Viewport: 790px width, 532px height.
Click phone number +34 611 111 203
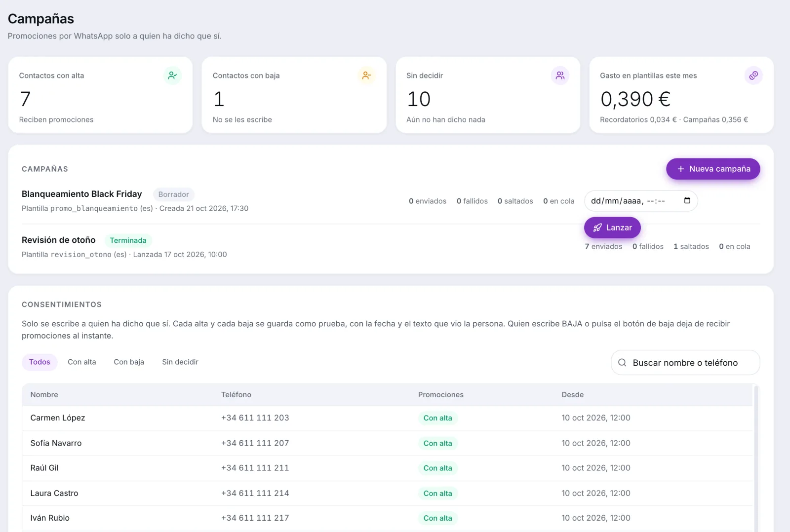click(x=255, y=418)
